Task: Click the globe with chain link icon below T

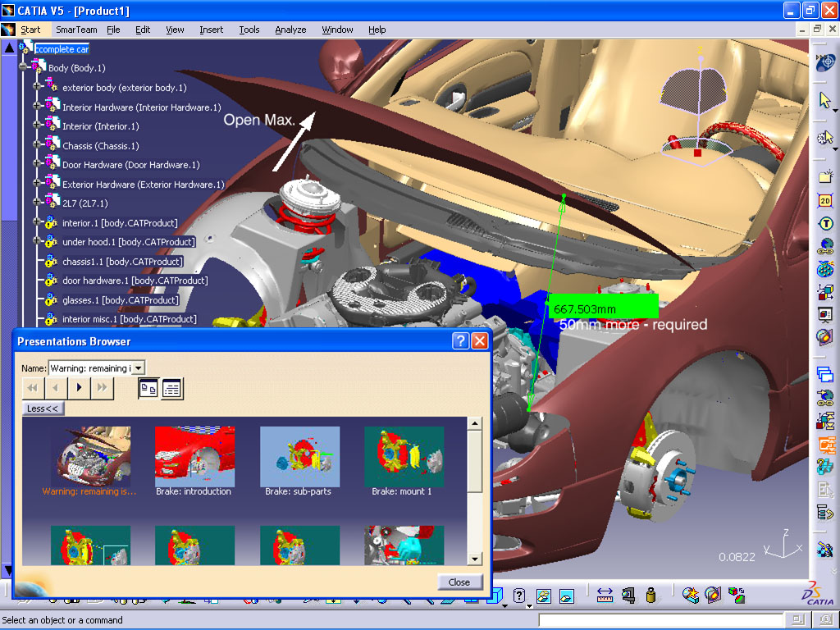Action: (x=825, y=246)
